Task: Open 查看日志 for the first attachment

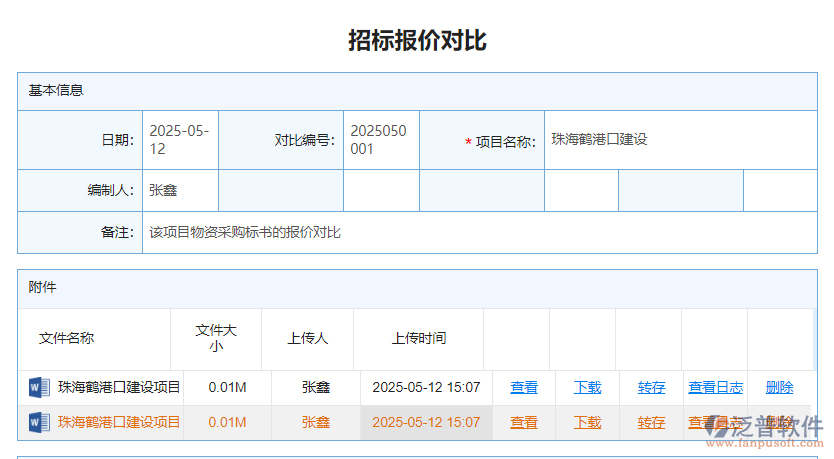Action: (715, 387)
